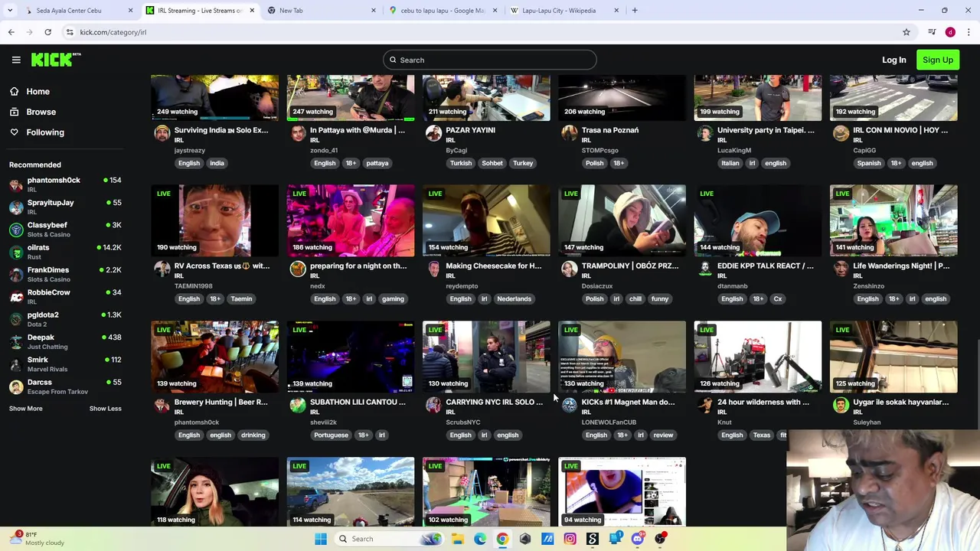Go back in browser history
This screenshot has width=980, height=551.
(x=11, y=32)
